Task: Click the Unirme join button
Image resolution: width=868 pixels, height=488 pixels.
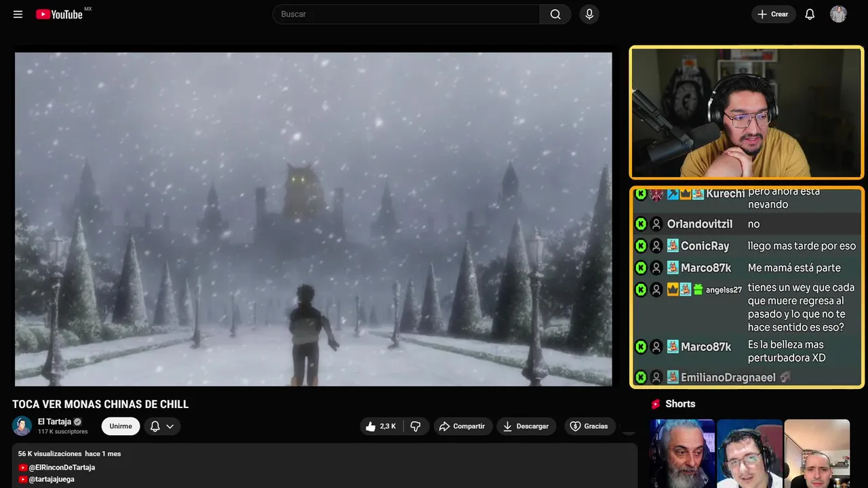Action: [121, 426]
